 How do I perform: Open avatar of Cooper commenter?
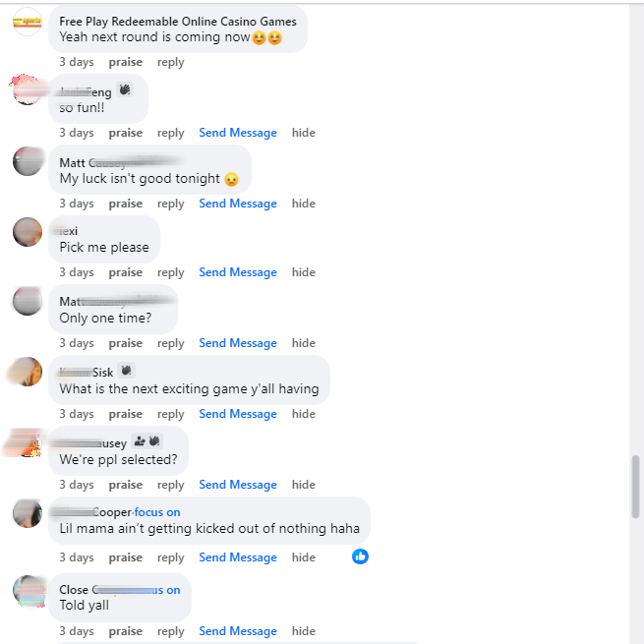pyautogui.click(x=28, y=513)
